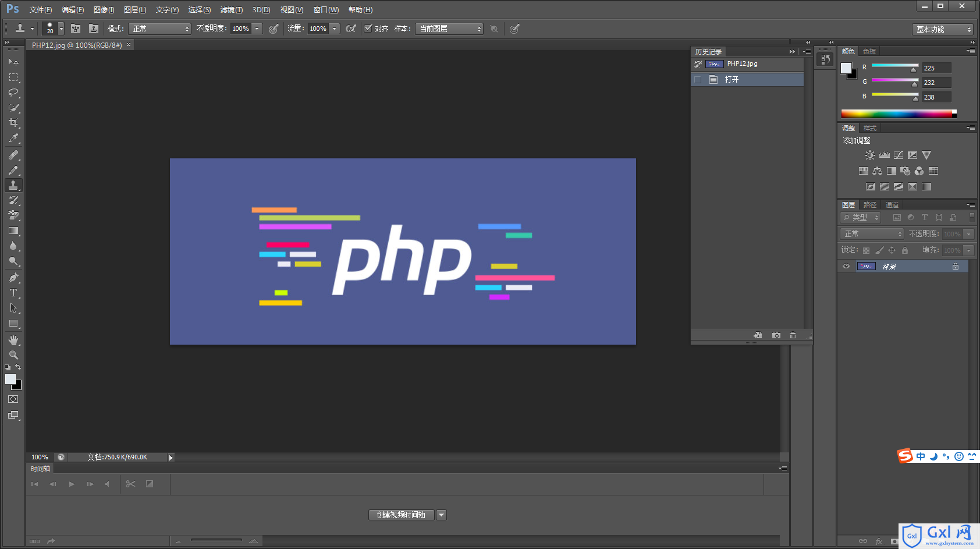Open dropdown next to 创建视频时间轴

[441, 515]
